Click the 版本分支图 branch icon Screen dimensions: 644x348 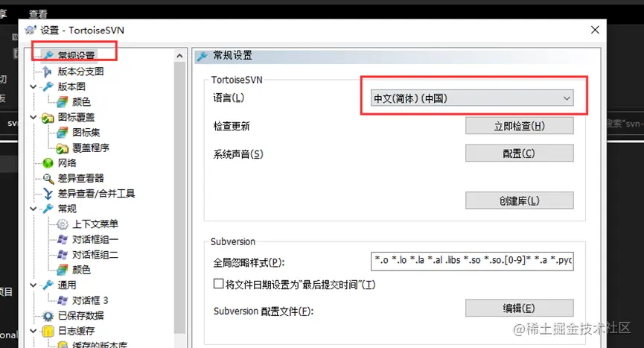pyautogui.click(x=47, y=72)
